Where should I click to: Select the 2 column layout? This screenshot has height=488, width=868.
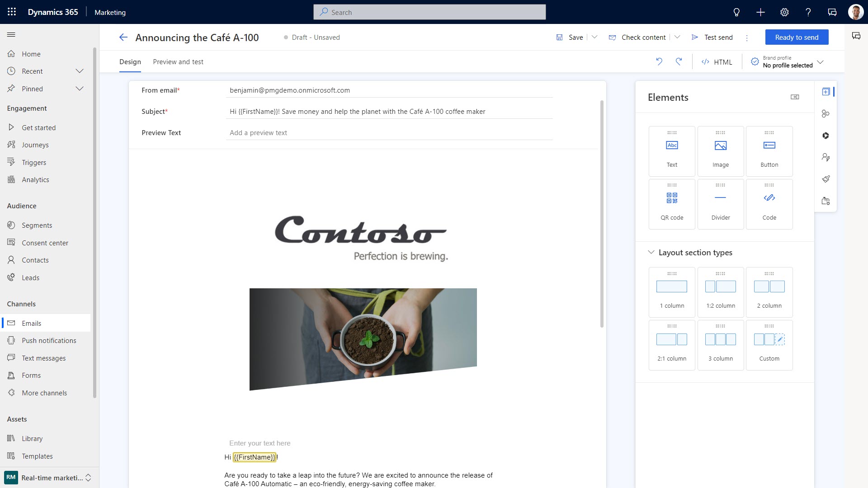click(x=769, y=292)
